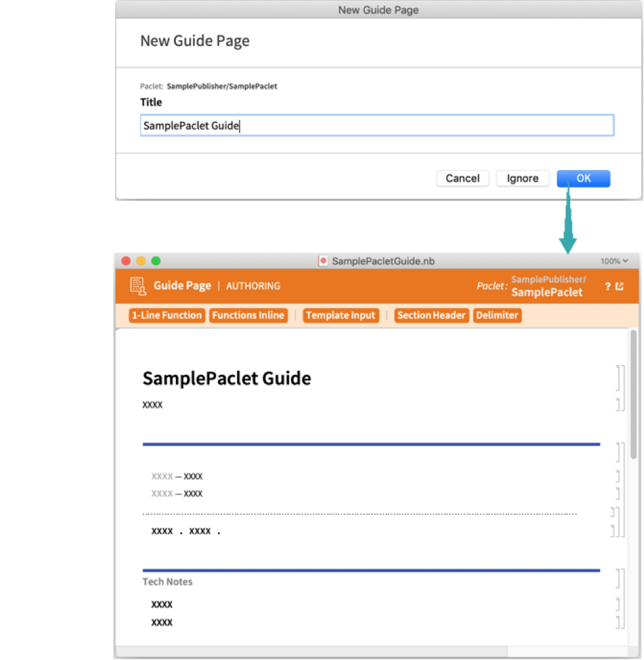Select the Template Input toolbar button
This screenshot has width=644, height=660.
[340, 316]
